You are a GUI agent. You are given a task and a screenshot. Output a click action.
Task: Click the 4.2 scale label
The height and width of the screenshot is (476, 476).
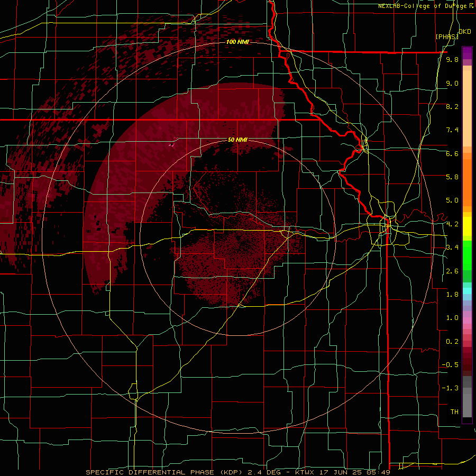452,224
